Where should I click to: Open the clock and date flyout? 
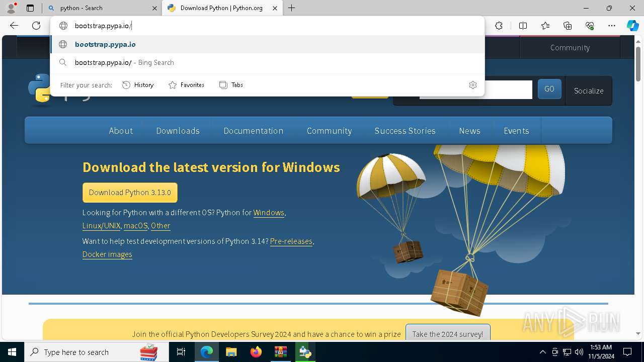[601, 352]
